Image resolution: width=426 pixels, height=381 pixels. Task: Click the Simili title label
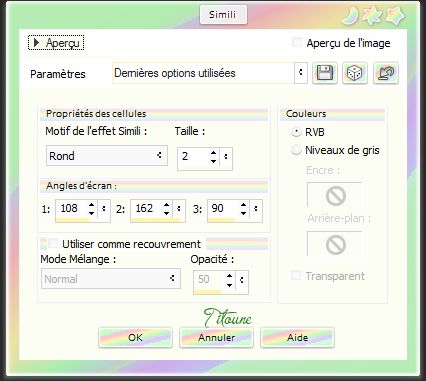(223, 15)
